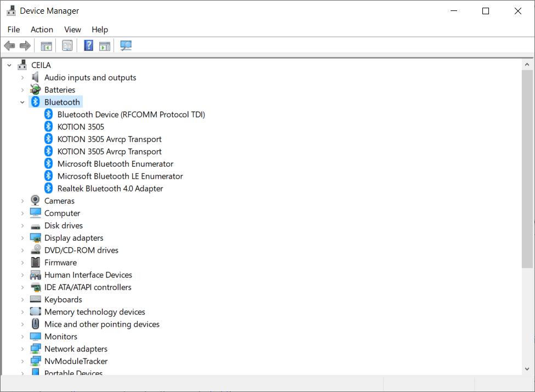This screenshot has height=392, width=535.
Task: Open the Help menu
Action: (x=100, y=30)
